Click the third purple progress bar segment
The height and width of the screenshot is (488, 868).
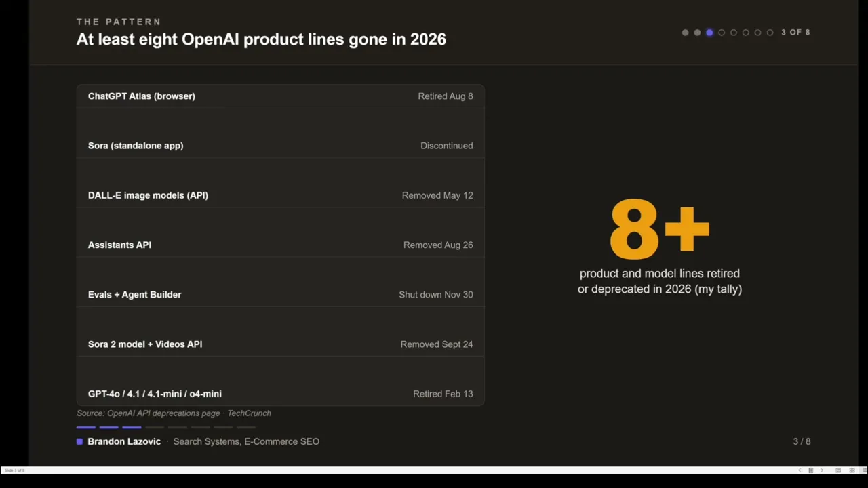coord(132,428)
